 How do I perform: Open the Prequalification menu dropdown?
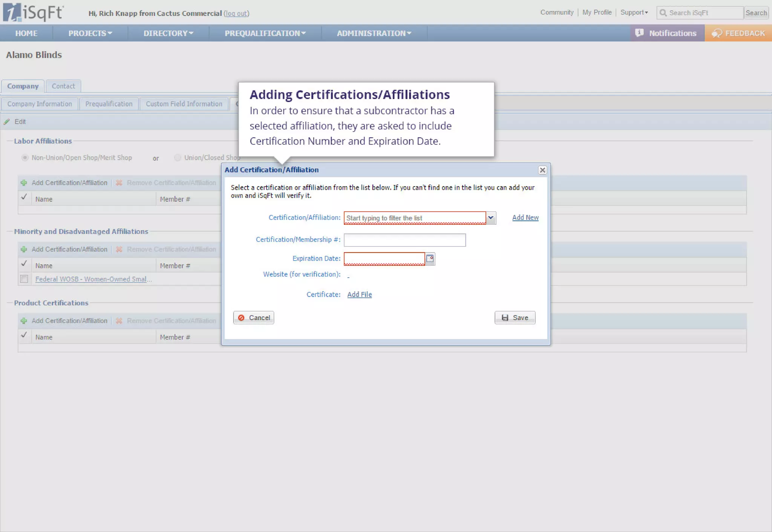(x=265, y=33)
